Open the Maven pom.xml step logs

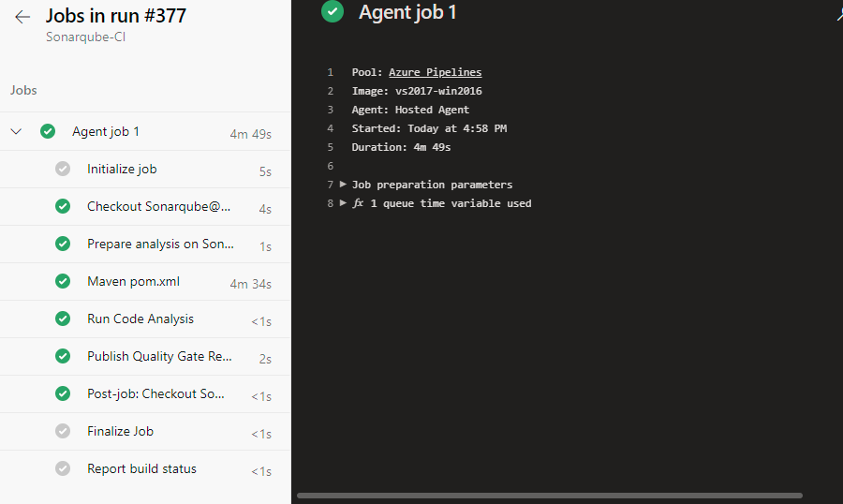(x=133, y=282)
